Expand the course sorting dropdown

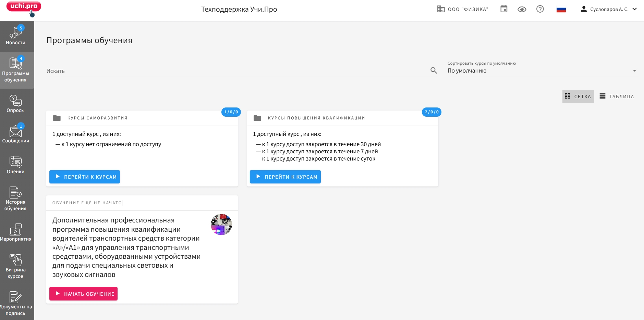[x=543, y=71]
